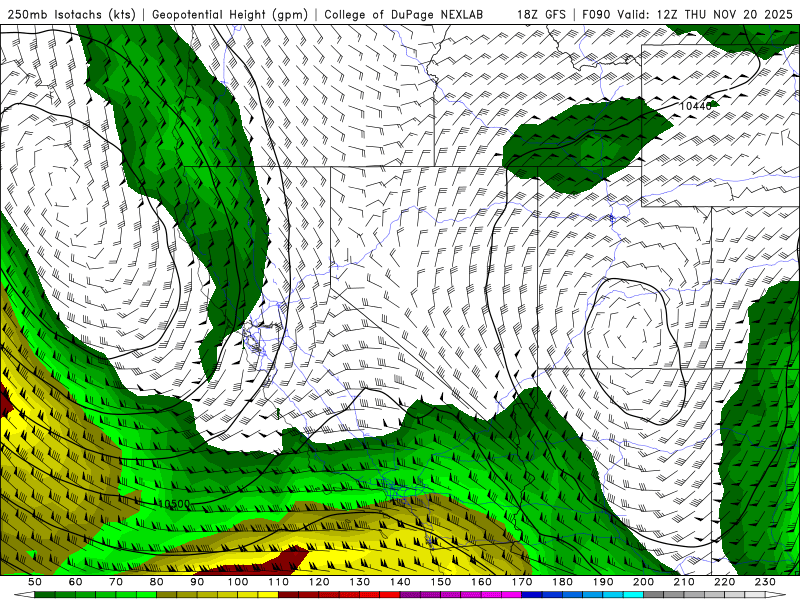Image resolution: width=800 pixels, height=600 pixels.
Task: Click the 170 value on the legend scale
Action: (x=522, y=582)
